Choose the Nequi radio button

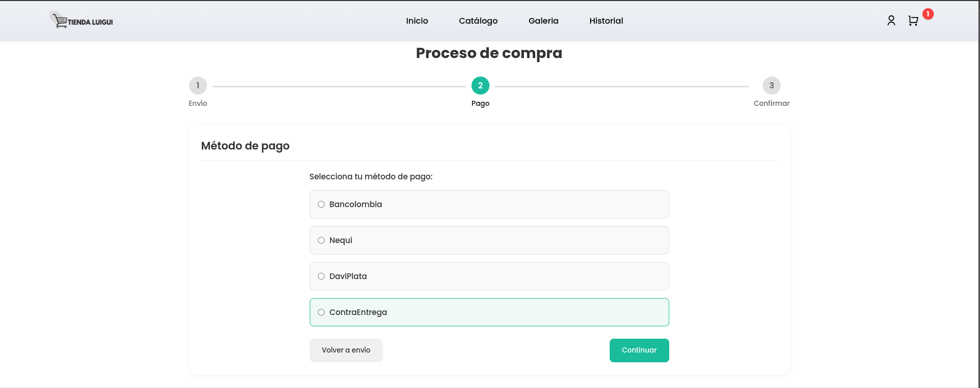click(322, 241)
